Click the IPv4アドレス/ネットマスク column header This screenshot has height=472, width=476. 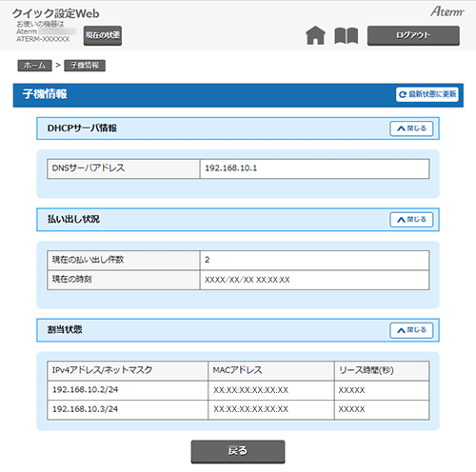pos(128,370)
